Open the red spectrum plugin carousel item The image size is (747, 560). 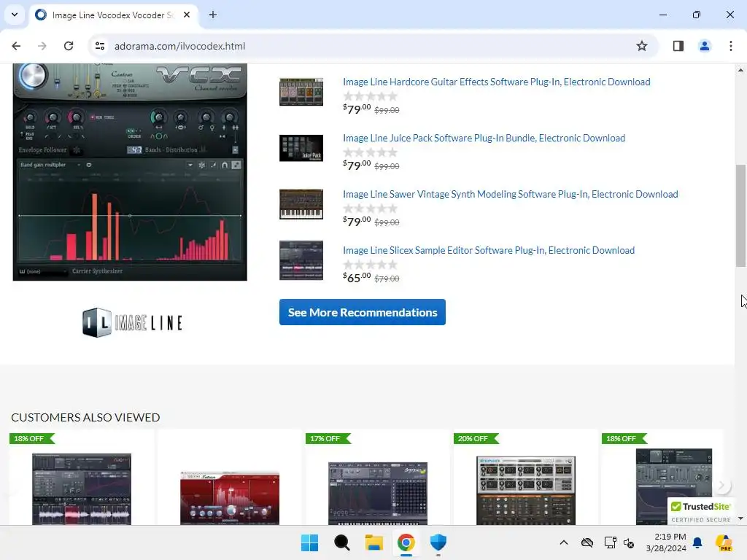pos(230,497)
